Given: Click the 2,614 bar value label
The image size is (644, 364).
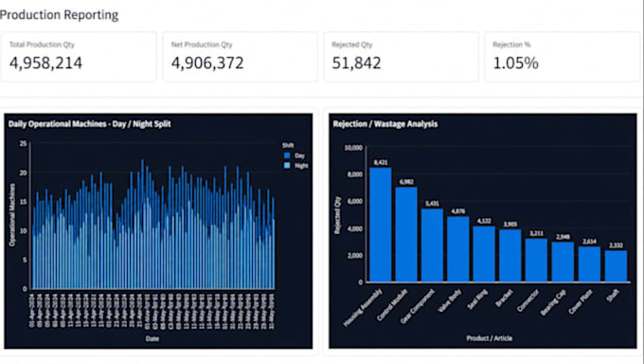Looking at the screenshot, I should point(589,242).
